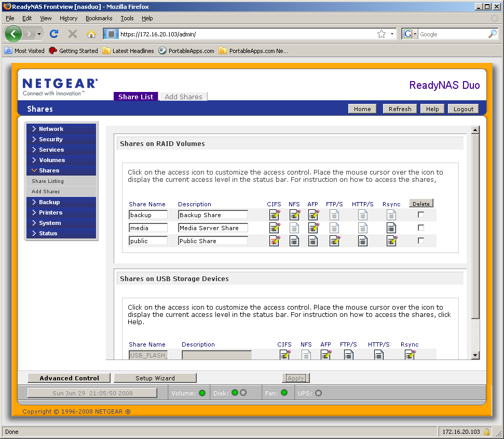Image resolution: width=504 pixels, height=439 pixels.
Task: Open HTTP/S access icon for media share
Action: coord(363,228)
